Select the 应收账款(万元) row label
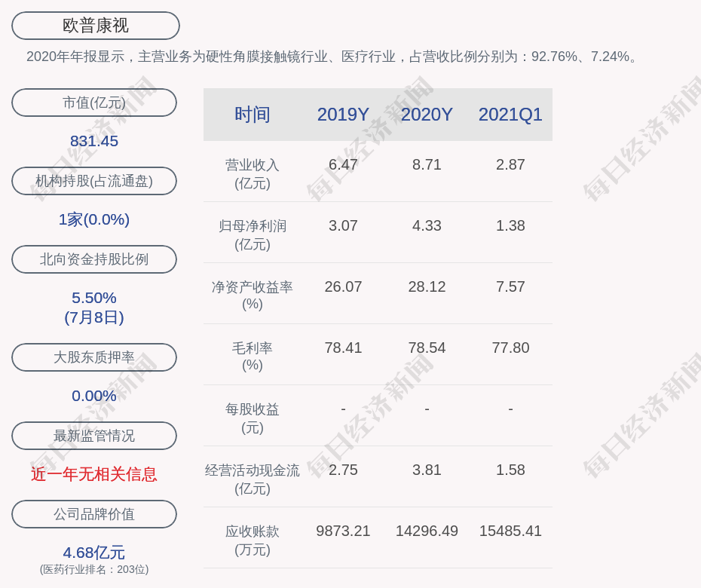Image resolution: width=701 pixels, height=588 pixels. click(253, 541)
